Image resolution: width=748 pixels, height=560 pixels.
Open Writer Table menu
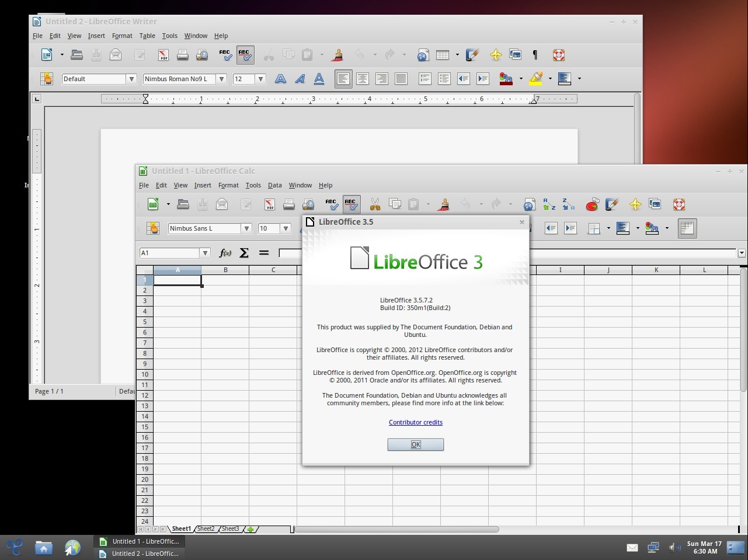pos(147,36)
